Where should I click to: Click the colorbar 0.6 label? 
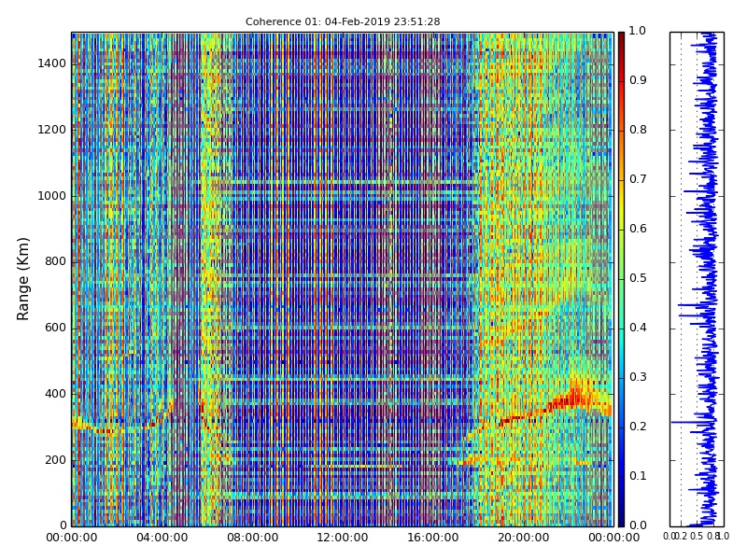click(x=638, y=229)
